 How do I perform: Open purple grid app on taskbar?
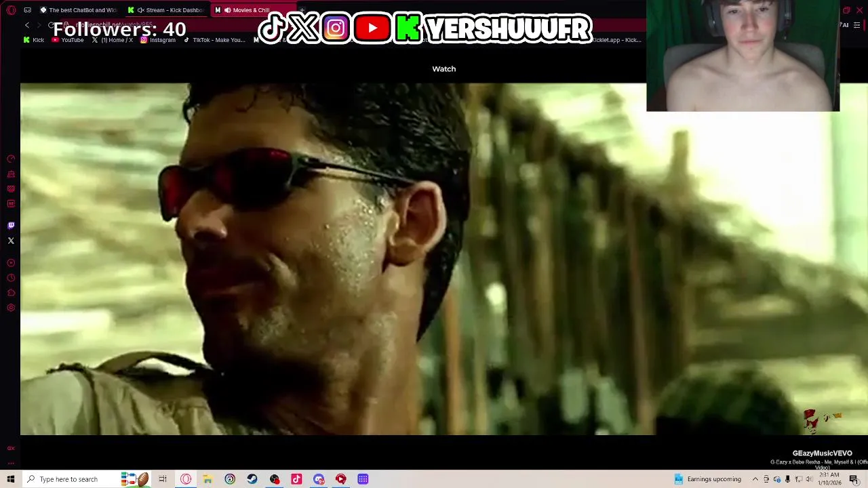363,479
